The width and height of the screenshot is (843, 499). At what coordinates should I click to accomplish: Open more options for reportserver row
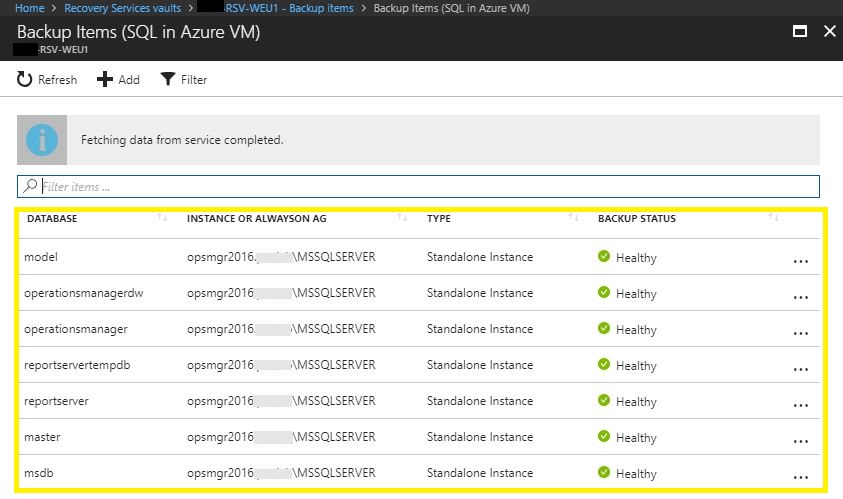point(801,405)
